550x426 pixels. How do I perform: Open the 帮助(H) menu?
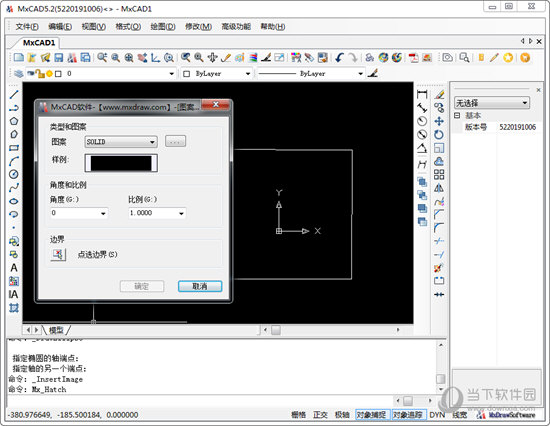coord(273,27)
